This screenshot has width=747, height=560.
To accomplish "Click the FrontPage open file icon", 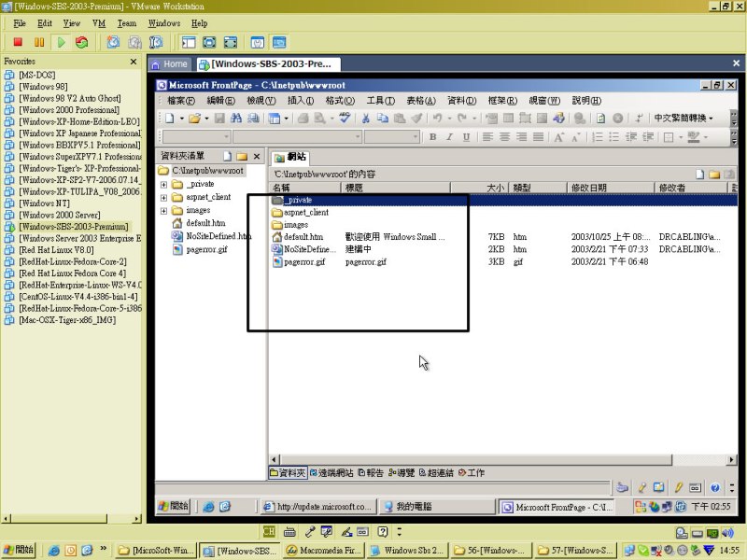I will pos(194,119).
